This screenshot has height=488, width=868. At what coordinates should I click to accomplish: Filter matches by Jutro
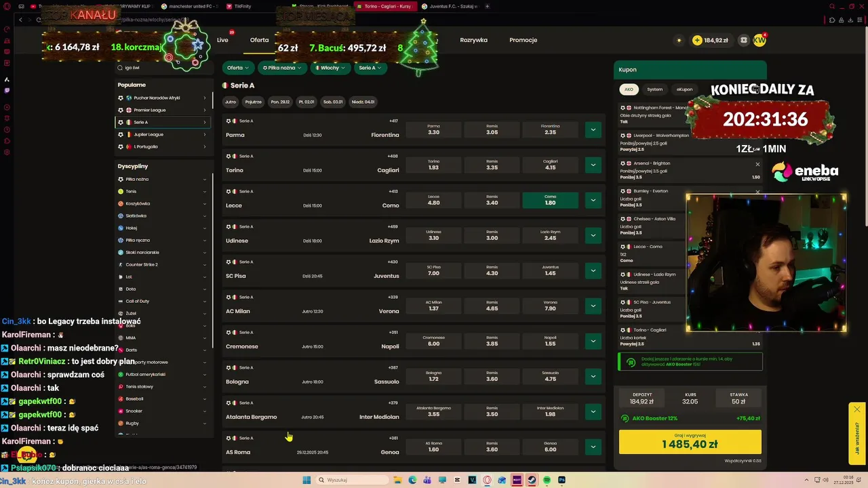click(x=231, y=102)
